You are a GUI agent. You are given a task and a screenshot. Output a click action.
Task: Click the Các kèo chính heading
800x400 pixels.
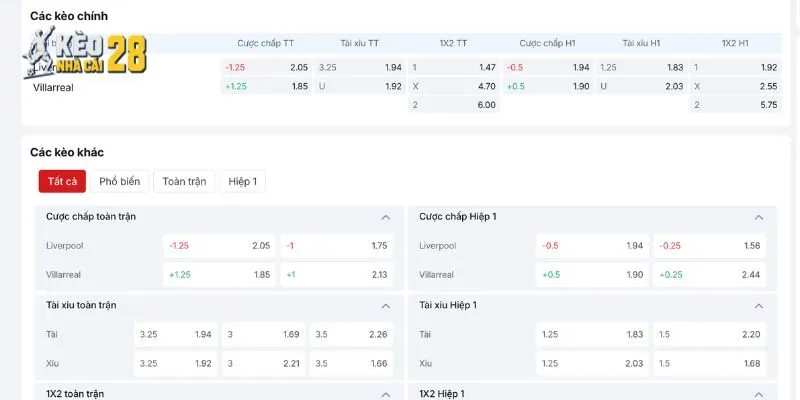tap(69, 16)
